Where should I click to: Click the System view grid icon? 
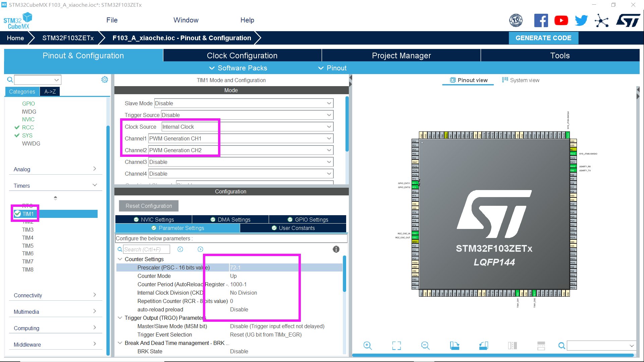pyautogui.click(x=505, y=80)
